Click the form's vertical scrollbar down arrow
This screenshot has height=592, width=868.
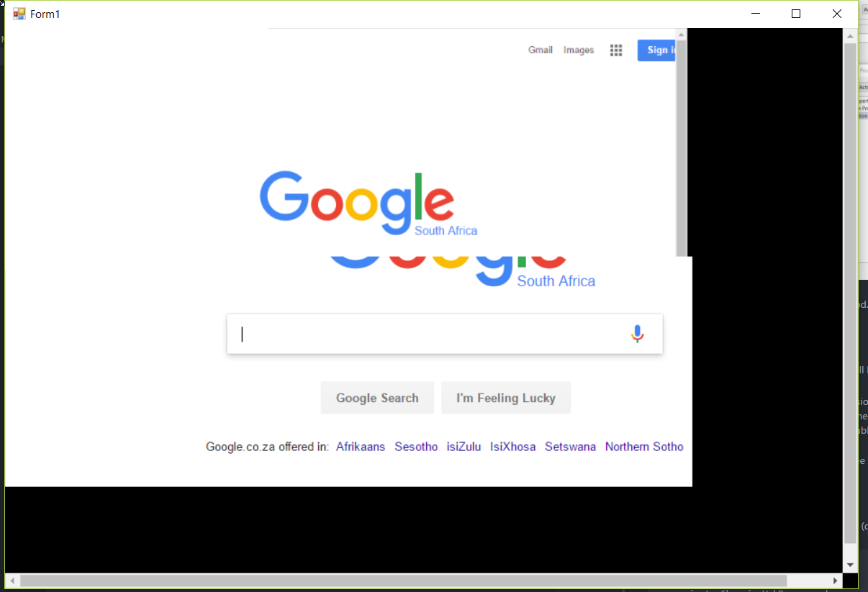pyautogui.click(x=850, y=565)
